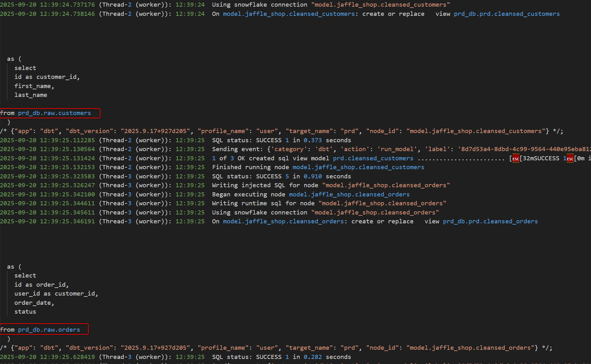This screenshot has height=364, width=591.
Task: Click "SQL status: SUCCESS 1 in 0.282 seconds"
Action: pyautogui.click(x=281, y=357)
